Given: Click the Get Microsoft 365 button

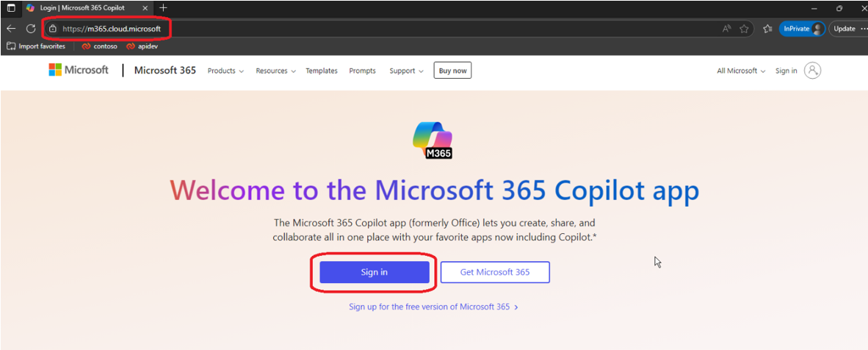Looking at the screenshot, I should (x=495, y=272).
